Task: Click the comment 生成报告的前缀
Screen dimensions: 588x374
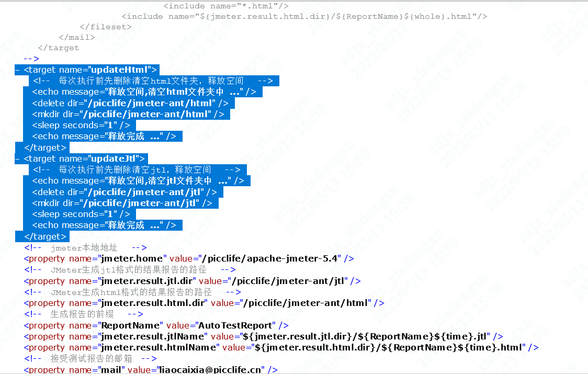Action: click(84, 314)
